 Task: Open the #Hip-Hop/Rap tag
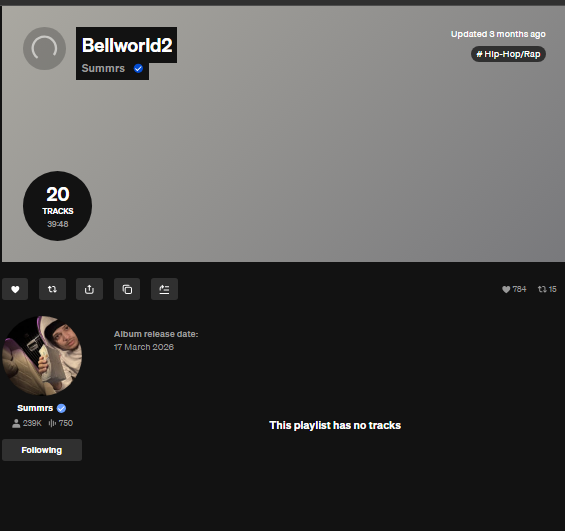click(x=508, y=54)
